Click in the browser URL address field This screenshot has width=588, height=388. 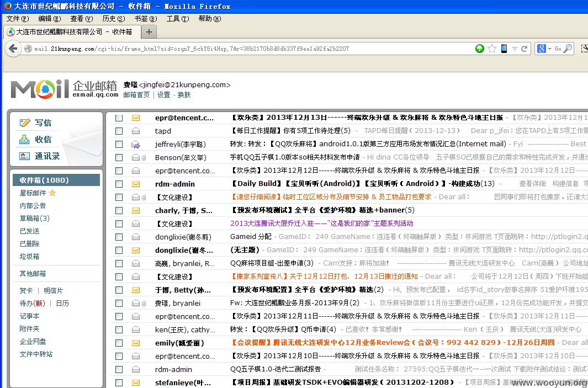tap(247, 49)
